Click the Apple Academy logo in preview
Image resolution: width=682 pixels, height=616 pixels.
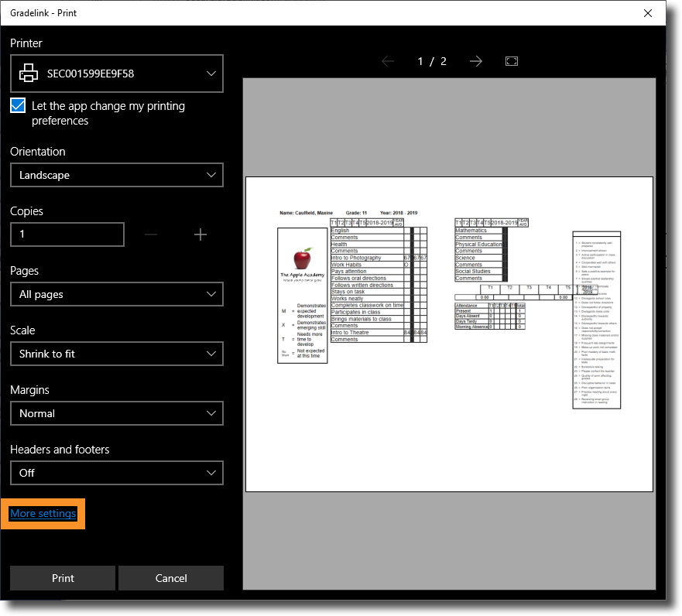coord(302,258)
